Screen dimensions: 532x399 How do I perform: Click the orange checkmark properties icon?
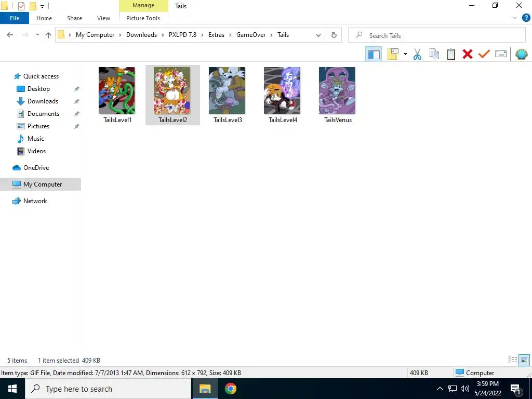484,54
